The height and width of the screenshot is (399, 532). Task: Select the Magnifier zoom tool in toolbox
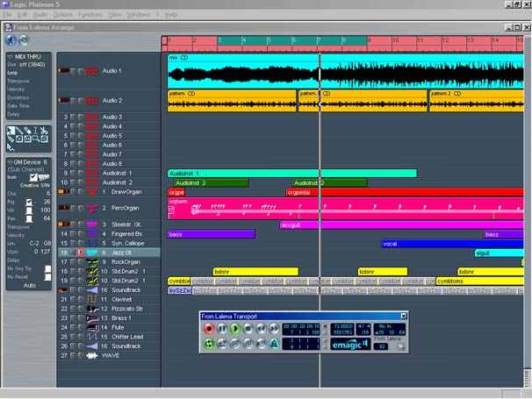[x=36, y=139]
